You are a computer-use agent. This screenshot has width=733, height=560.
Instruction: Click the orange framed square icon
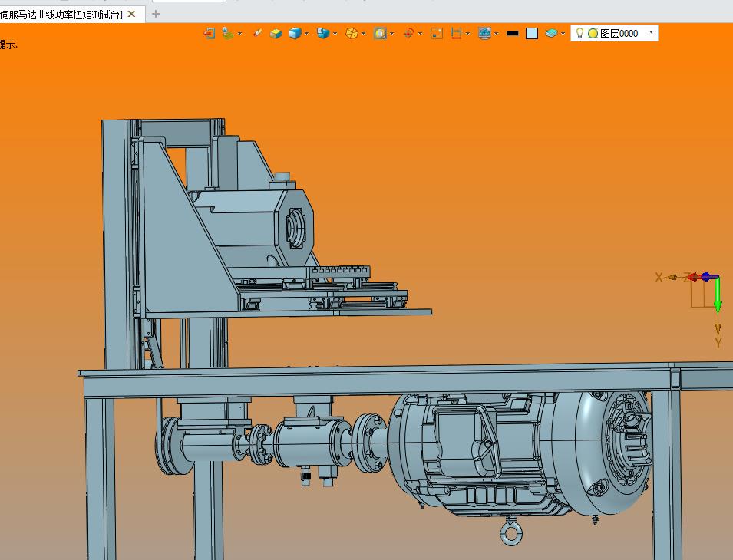click(437, 33)
